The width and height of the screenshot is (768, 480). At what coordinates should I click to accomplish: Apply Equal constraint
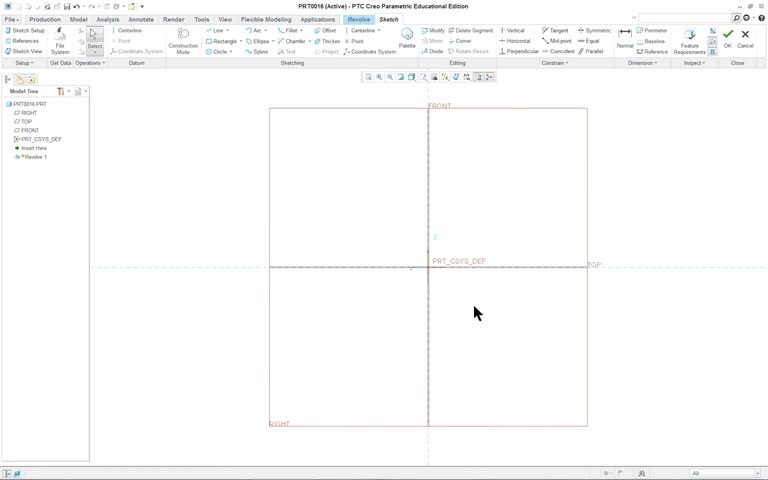[589, 41]
